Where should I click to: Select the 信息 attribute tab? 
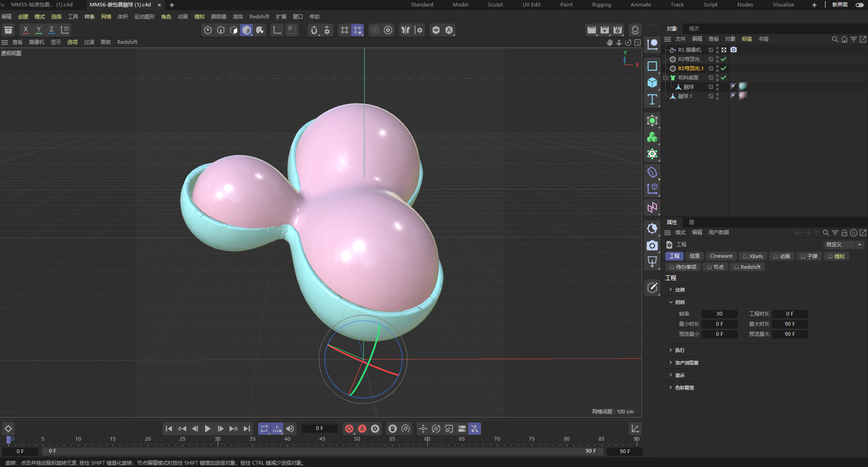[x=694, y=256]
